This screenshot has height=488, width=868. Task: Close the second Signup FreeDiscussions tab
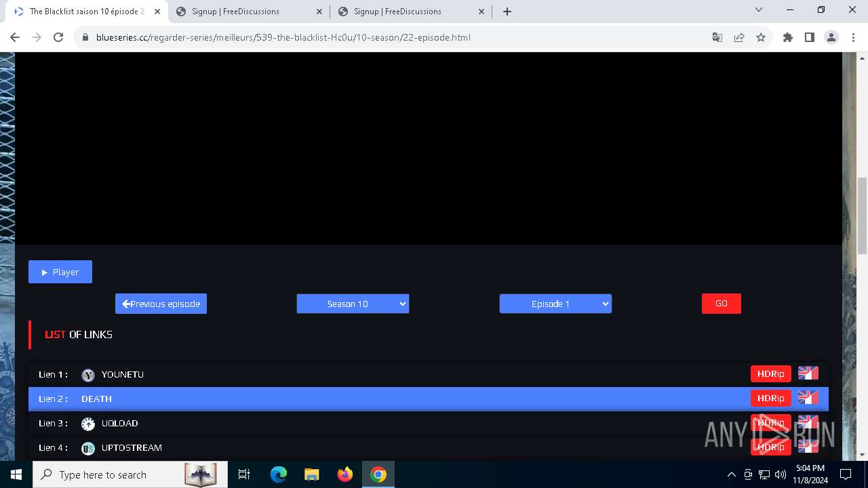coord(319,12)
